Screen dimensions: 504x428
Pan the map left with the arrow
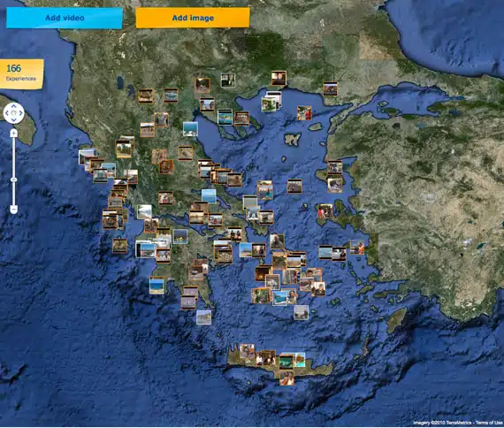[7, 113]
